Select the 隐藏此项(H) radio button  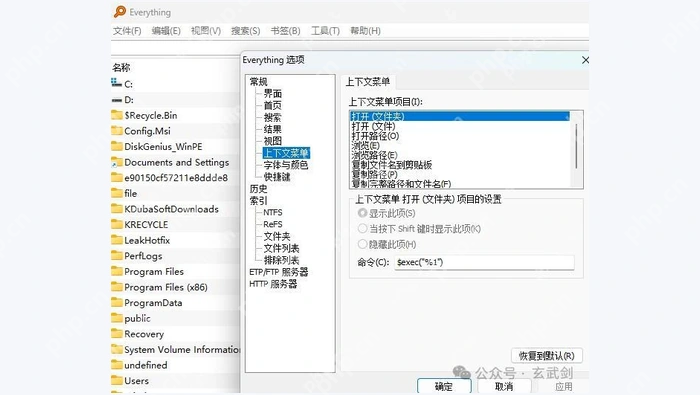click(362, 244)
